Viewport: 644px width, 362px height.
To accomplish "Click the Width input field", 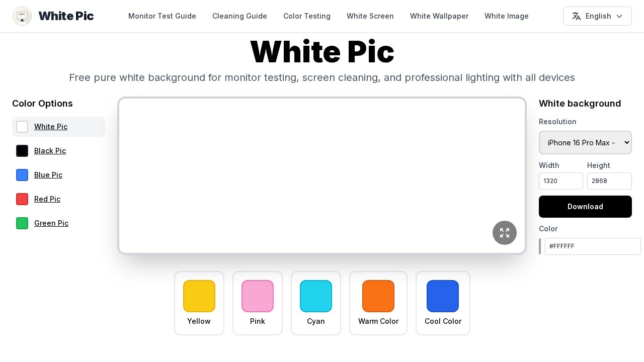I will [x=560, y=181].
